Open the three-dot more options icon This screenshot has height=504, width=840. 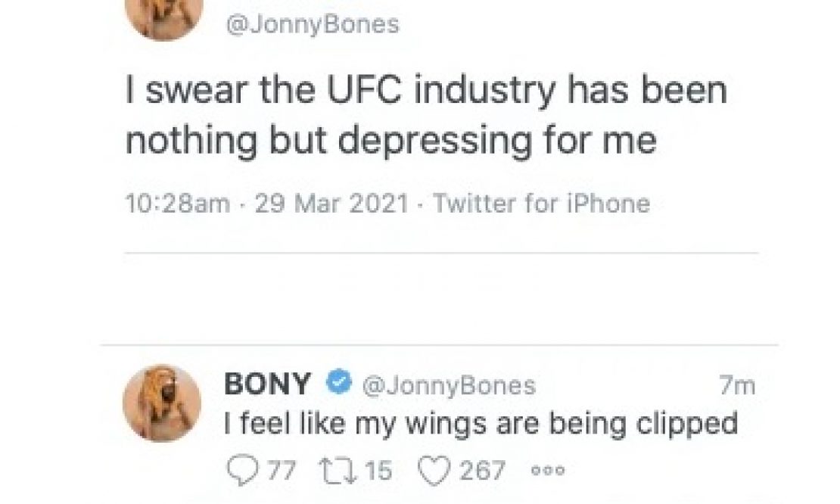click(x=548, y=471)
